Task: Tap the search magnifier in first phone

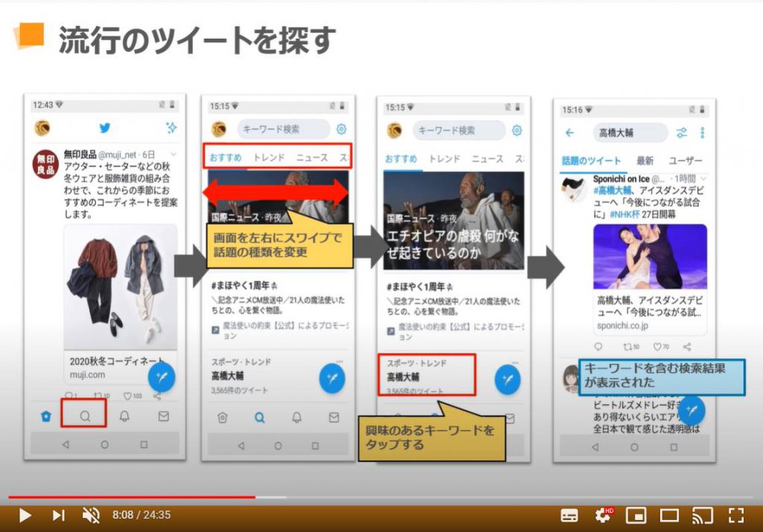Action: (84, 416)
